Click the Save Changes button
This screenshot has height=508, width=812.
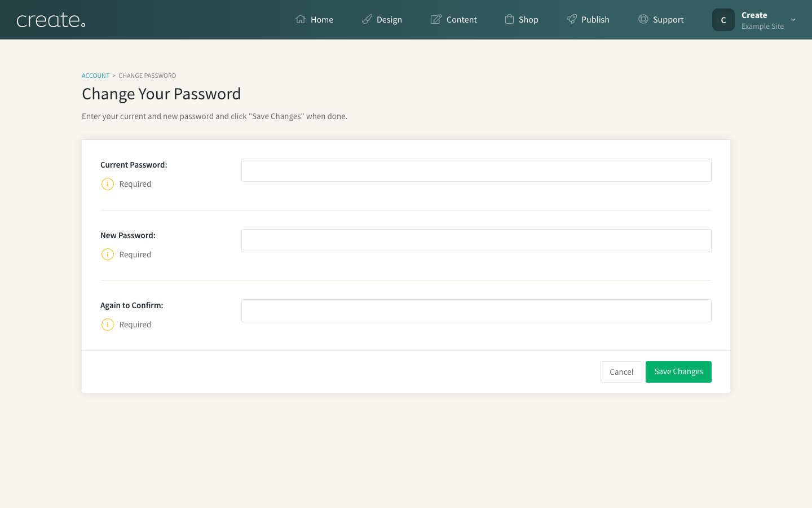678,372
